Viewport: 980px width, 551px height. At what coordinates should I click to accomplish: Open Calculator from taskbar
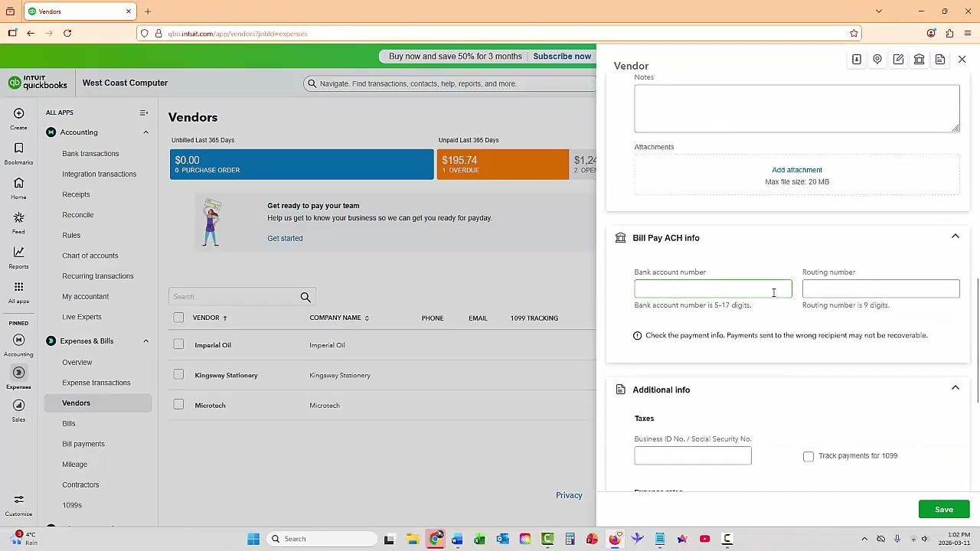[570, 539]
